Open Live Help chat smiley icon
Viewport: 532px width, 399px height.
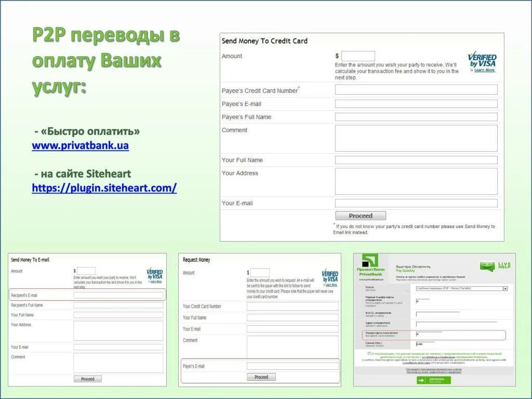[487, 267]
